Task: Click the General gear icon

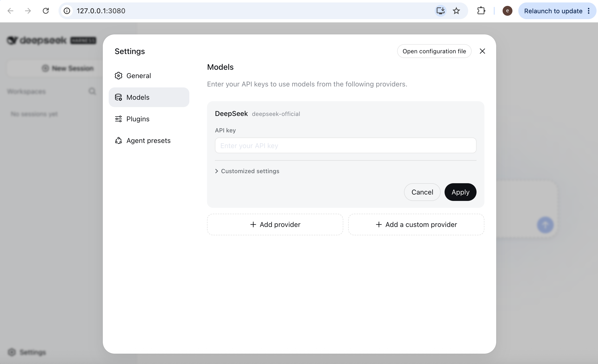Action: coord(119,76)
